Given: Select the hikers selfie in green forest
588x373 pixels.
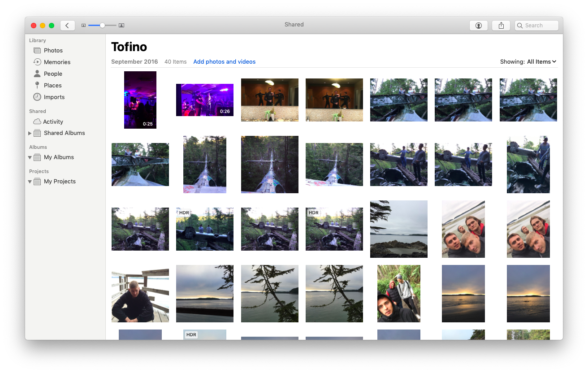Looking at the screenshot, I should [399, 294].
